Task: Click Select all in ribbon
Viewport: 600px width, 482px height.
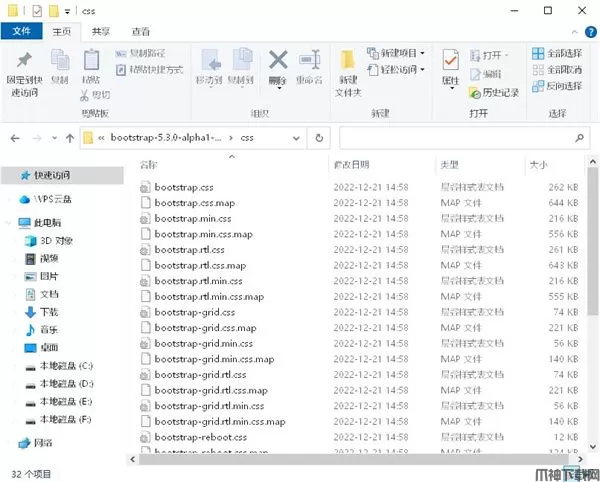Action: click(x=557, y=53)
